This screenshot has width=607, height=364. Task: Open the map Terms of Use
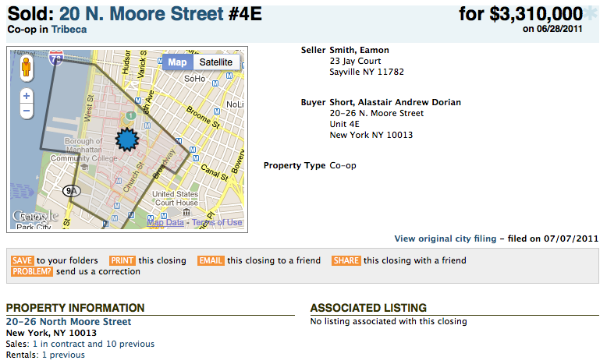click(217, 223)
